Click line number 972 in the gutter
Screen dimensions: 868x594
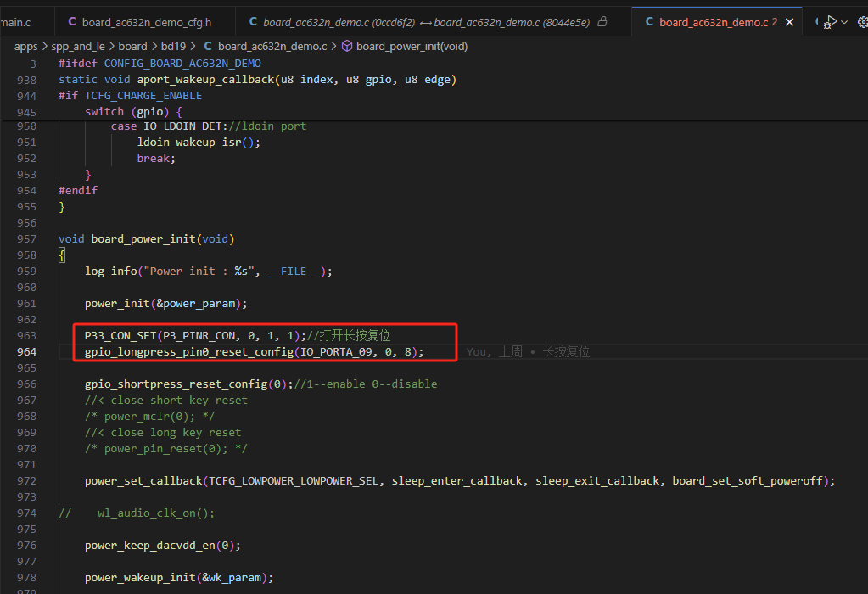[x=26, y=480]
